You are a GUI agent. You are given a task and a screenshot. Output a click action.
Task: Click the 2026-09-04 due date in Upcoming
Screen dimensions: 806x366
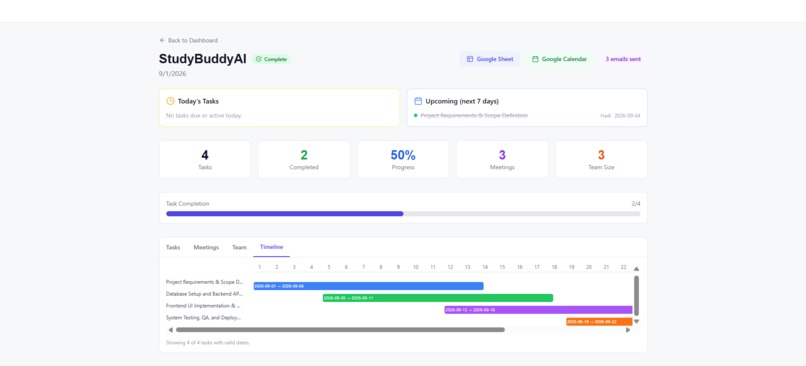[x=627, y=116]
